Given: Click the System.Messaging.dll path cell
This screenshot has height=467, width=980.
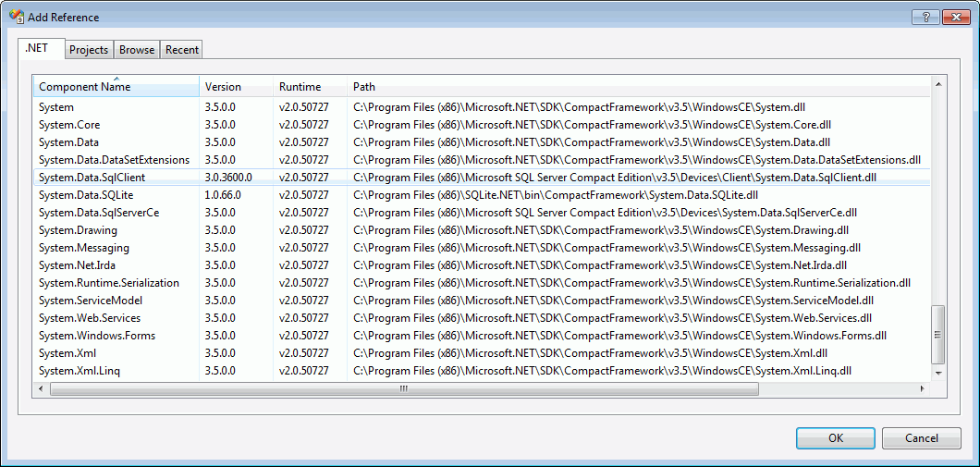Looking at the screenshot, I should tap(606, 248).
